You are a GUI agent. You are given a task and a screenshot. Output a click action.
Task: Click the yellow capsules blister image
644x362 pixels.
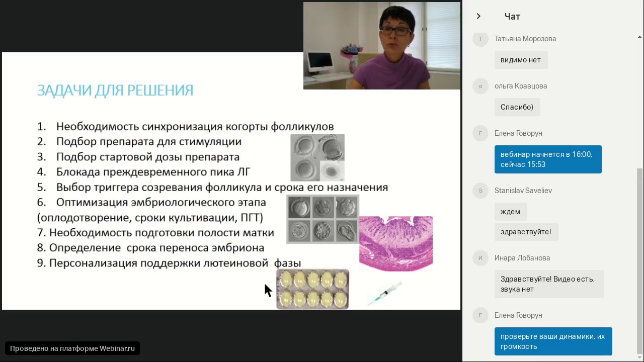(312, 289)
